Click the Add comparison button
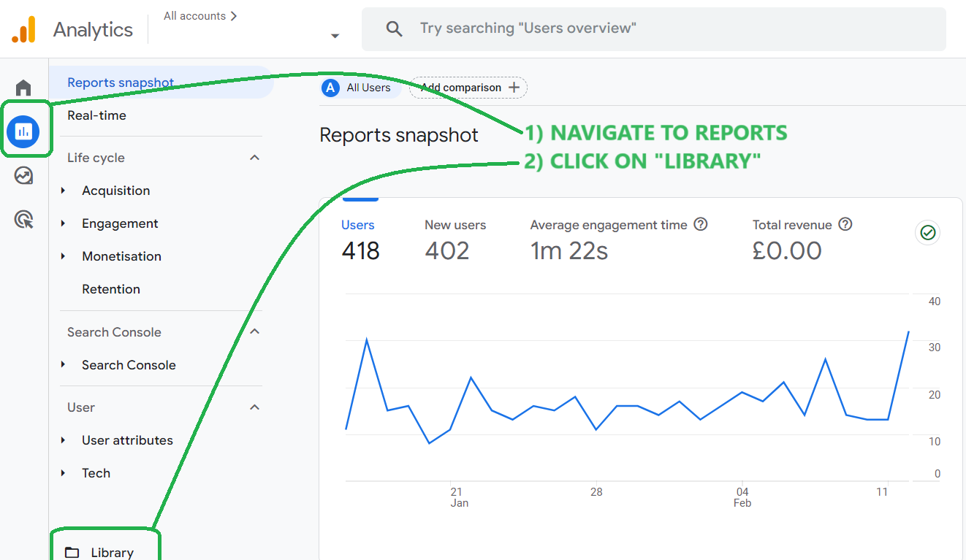This screenshot has height=560, width=966. click(x=468, y=88)
